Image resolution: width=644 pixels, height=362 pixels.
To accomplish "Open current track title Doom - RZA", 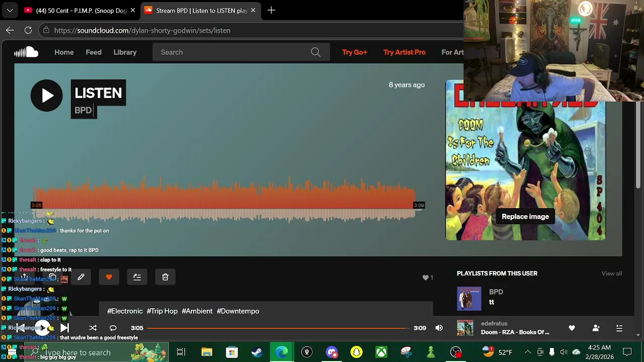I will 515,332.
